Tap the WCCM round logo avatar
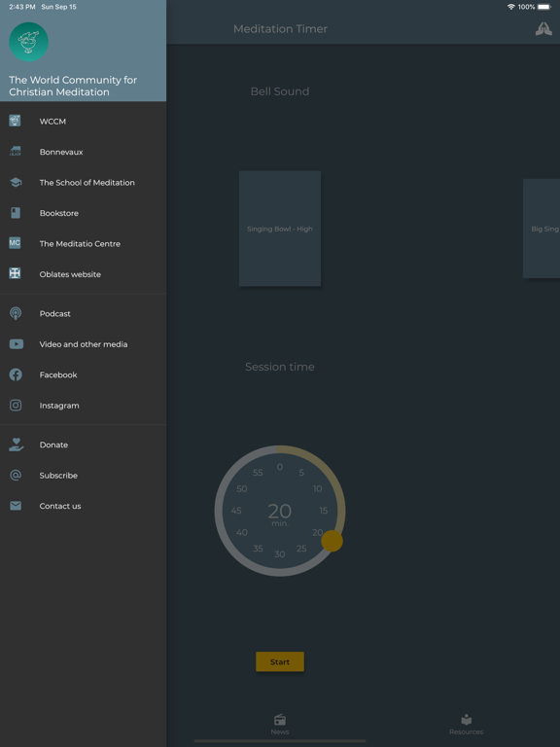Viewport: 560px width, 747px height. [28, 42]
